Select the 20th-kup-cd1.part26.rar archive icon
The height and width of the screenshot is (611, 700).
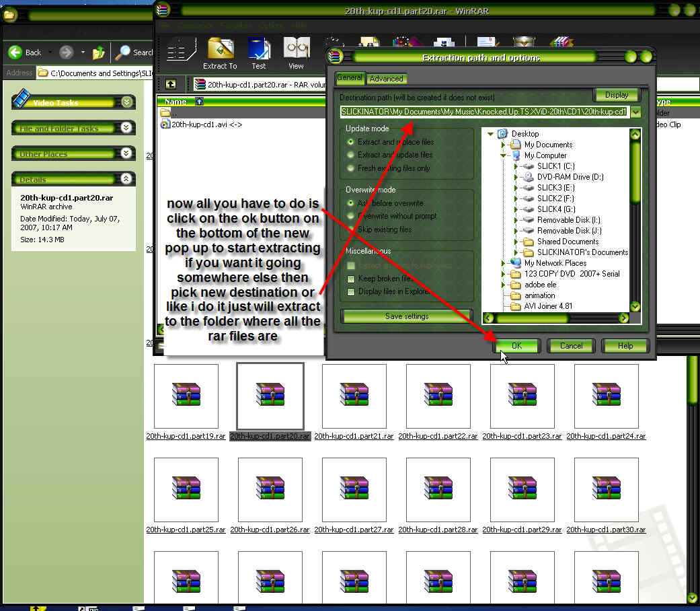click(270, 488)
